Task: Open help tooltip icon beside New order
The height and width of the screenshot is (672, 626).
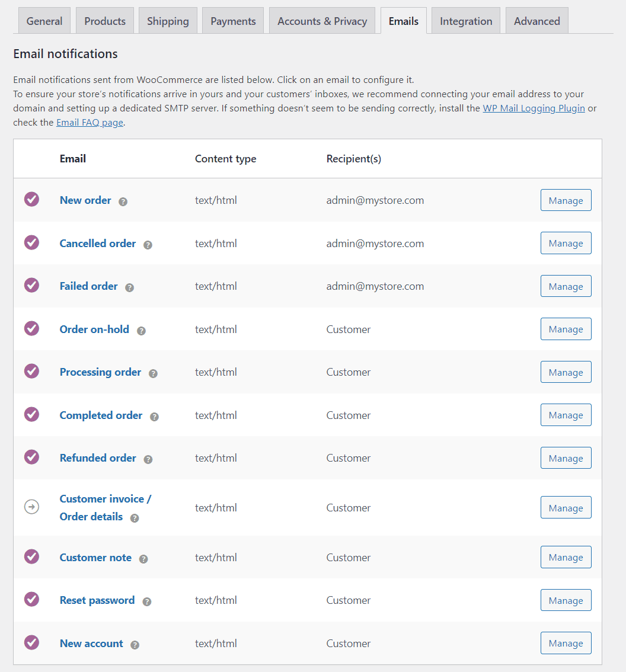Action: 123,201
